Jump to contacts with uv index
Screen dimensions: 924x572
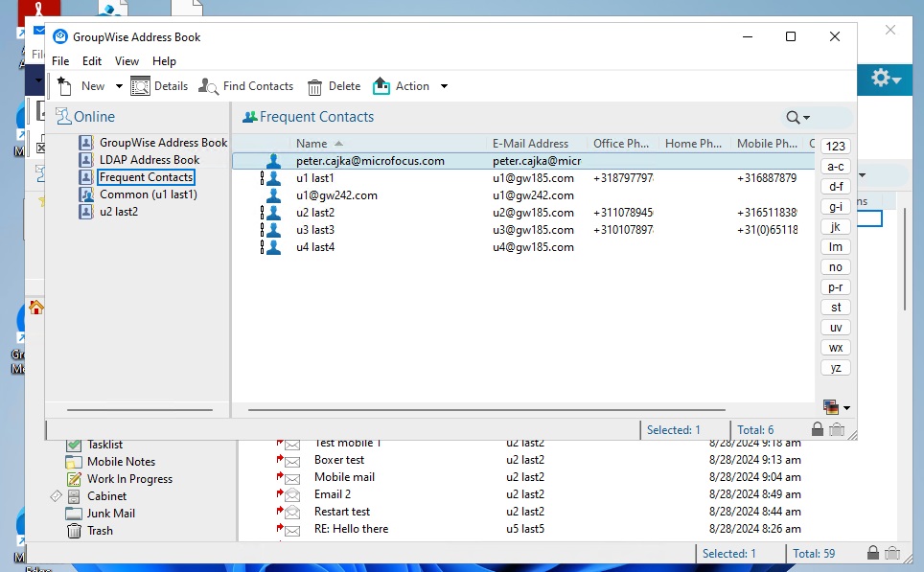click(x=836, y=328)
